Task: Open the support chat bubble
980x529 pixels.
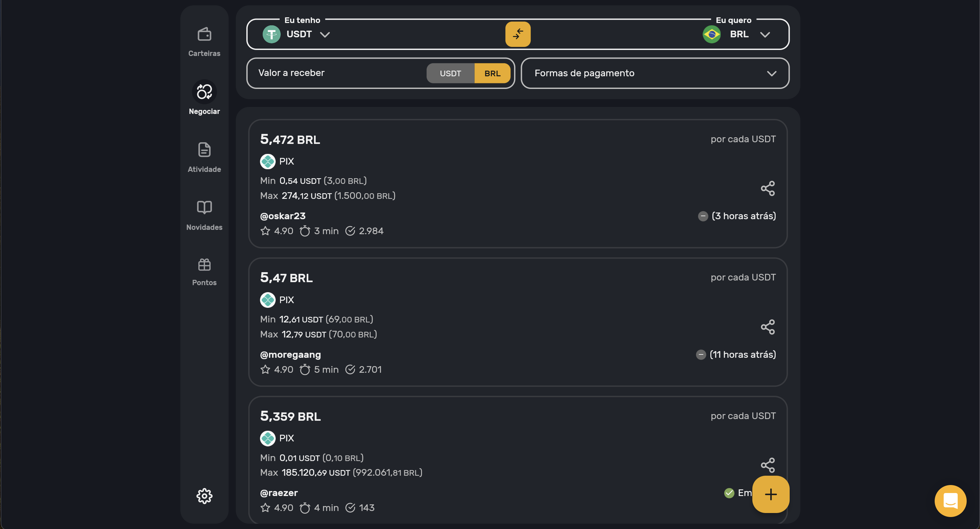Action: pos(950,501)
